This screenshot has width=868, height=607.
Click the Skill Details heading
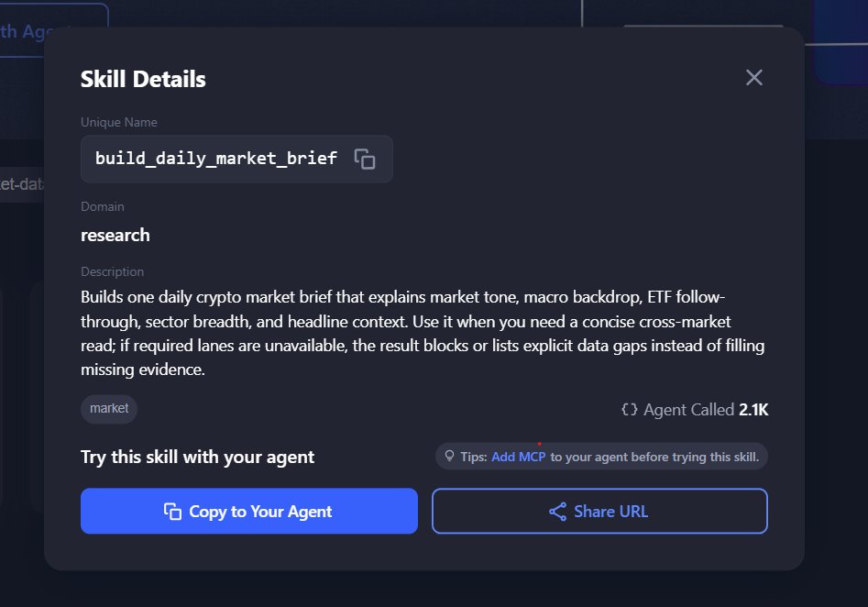[x=143, y=79]
